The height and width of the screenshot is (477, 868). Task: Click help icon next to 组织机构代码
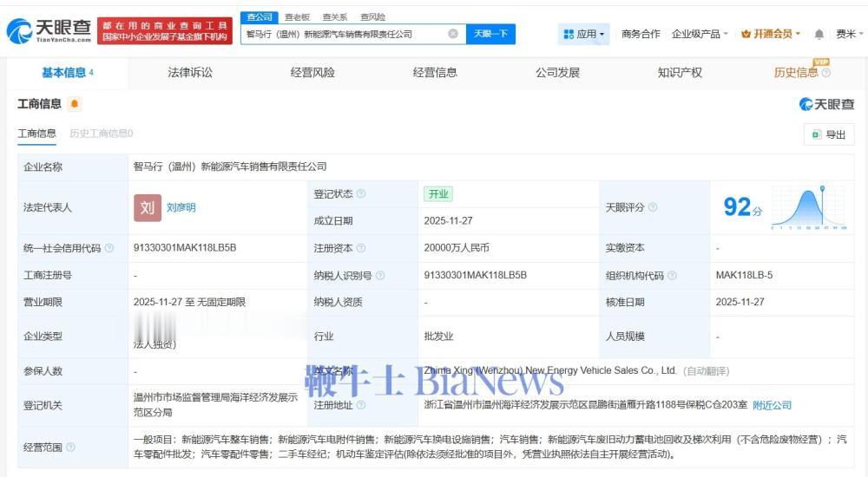672,275
